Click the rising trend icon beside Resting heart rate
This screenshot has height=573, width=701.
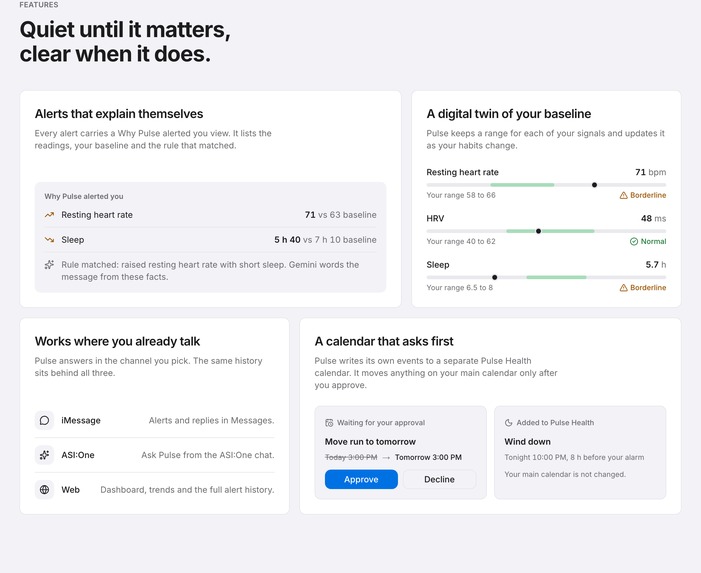point(49,215)
